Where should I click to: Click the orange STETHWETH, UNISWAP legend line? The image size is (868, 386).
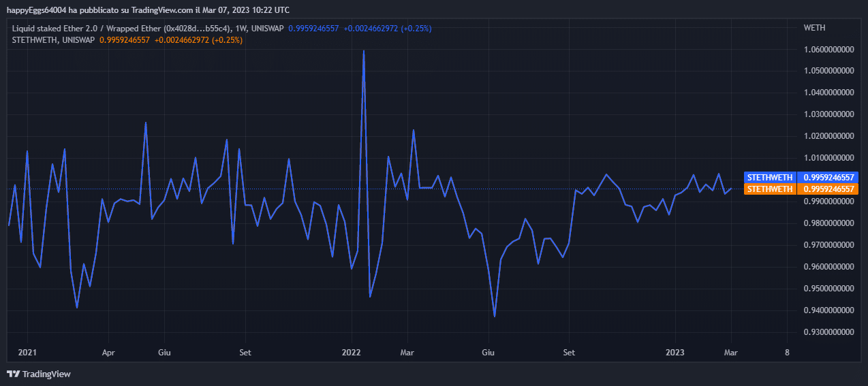click(53, 40)
